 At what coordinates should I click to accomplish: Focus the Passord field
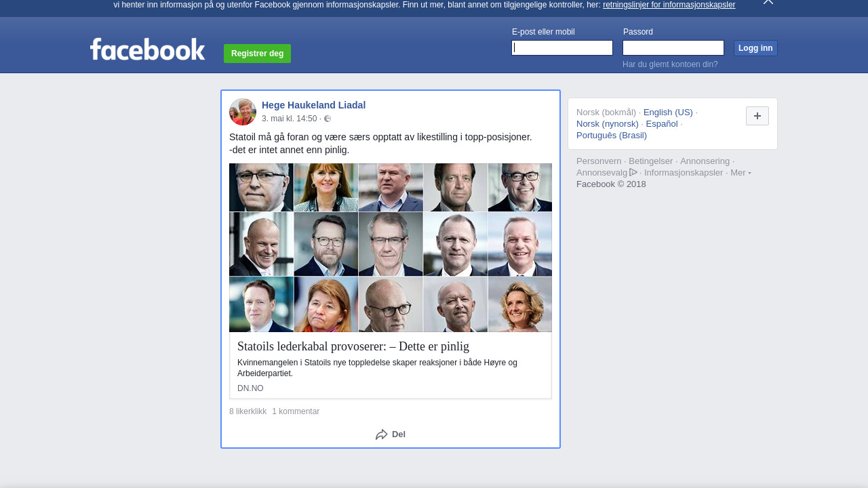[673, 47]
